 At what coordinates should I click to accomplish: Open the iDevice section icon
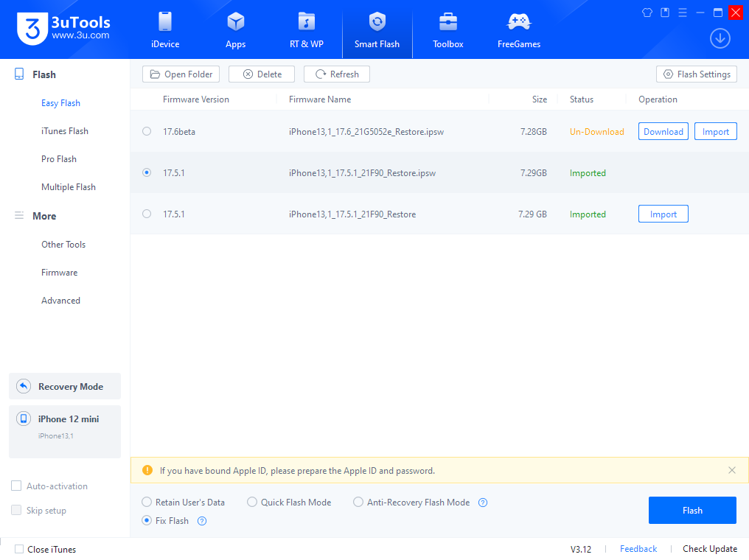tap(165, 22)
